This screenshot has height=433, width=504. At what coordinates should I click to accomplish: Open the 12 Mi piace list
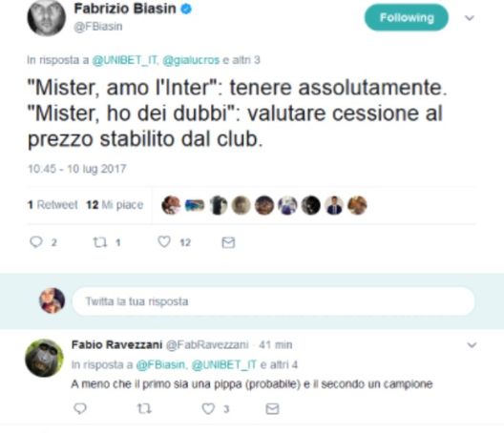[115, 205]
